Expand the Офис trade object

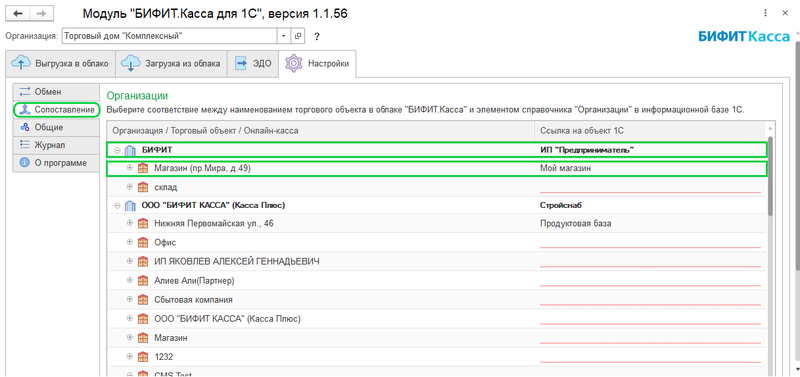click(x=130, y=242)
